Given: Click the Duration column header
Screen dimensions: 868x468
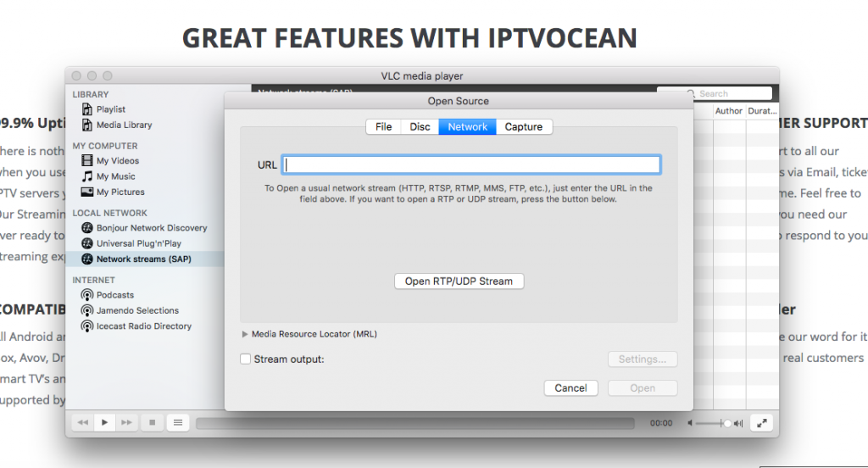Looking at the screenshot, I should click(x=762, y=111).
